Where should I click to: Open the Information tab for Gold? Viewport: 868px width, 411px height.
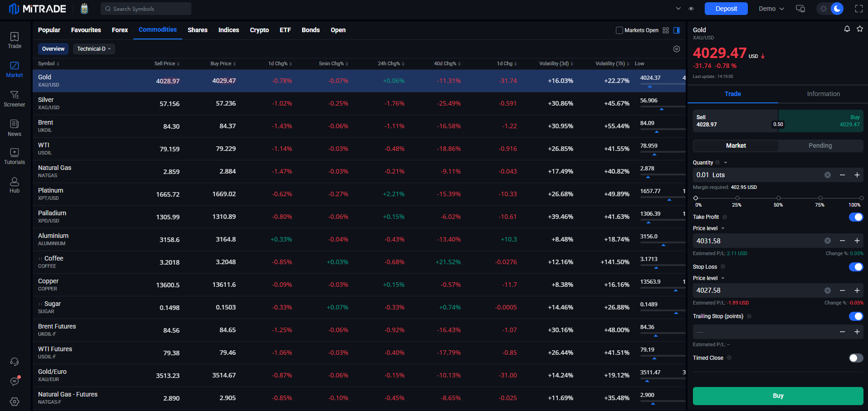tap(823, 94)
